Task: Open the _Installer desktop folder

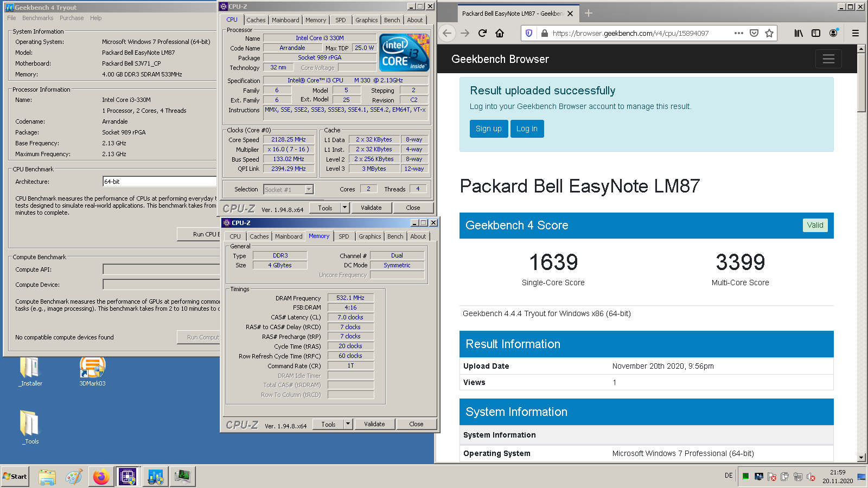Action: (x=30, y=372)
